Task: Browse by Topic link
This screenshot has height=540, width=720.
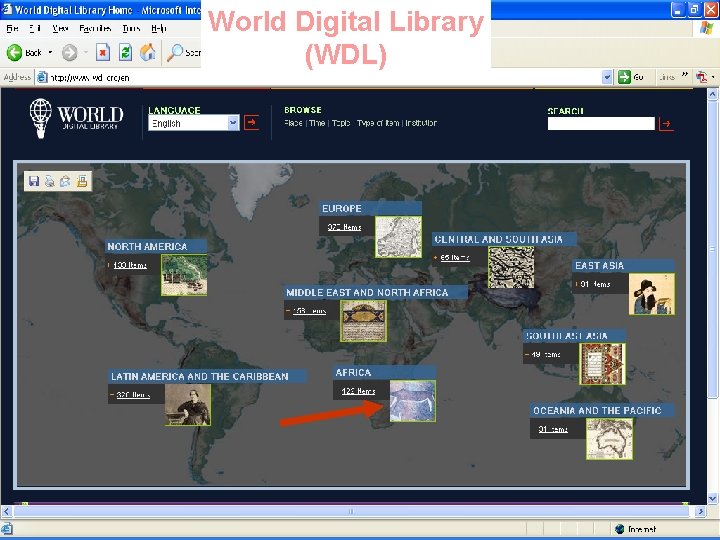Action: tap(341, 123)
